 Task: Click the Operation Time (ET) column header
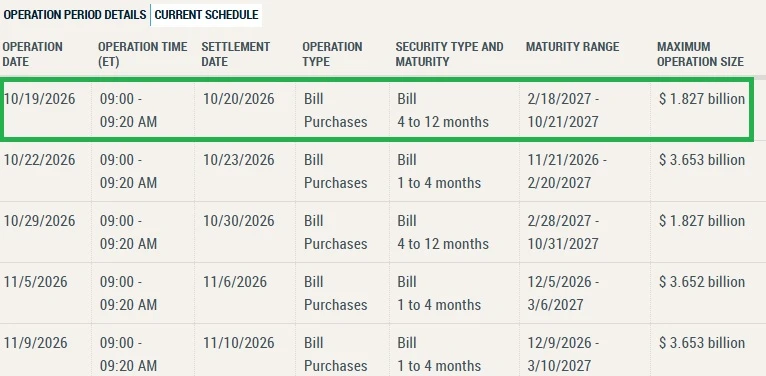(142, 54)
